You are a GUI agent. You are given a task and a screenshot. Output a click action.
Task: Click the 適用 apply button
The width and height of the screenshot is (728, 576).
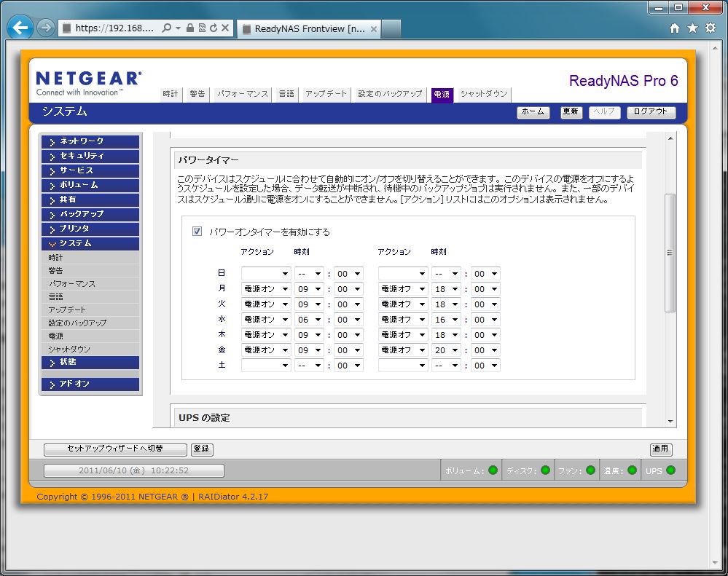click(x=661, y=449)
